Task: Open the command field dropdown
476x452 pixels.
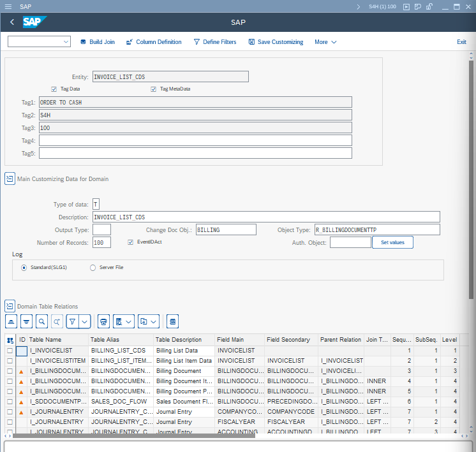Action: [66, 42]
